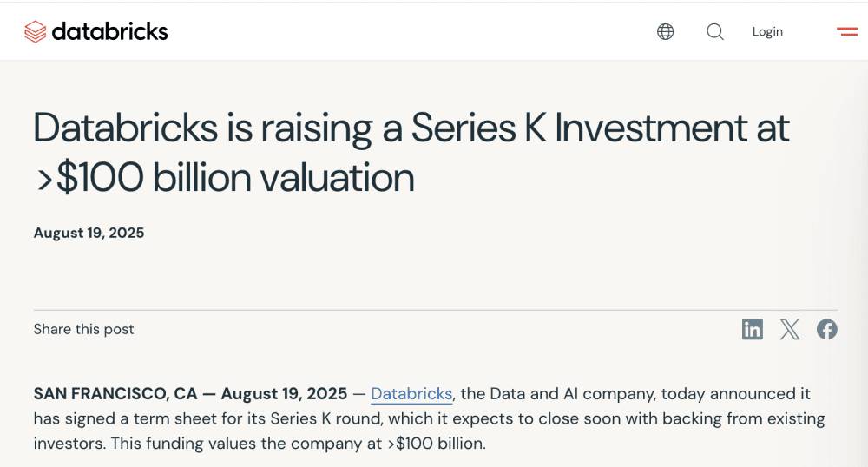Click the red Databricks stacked-layers logo icon
Screen dimensions: 868x467
[35, 32]
